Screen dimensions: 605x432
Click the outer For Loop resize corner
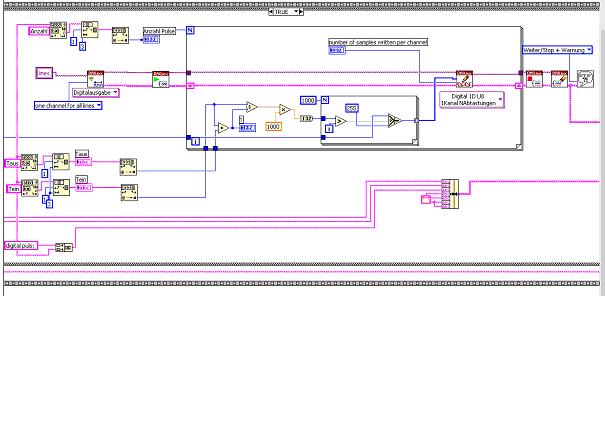[x=519, y=146]
